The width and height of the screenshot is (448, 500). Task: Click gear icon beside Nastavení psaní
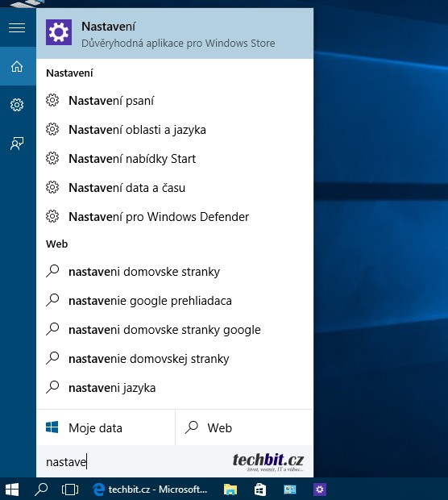(52, 101)
